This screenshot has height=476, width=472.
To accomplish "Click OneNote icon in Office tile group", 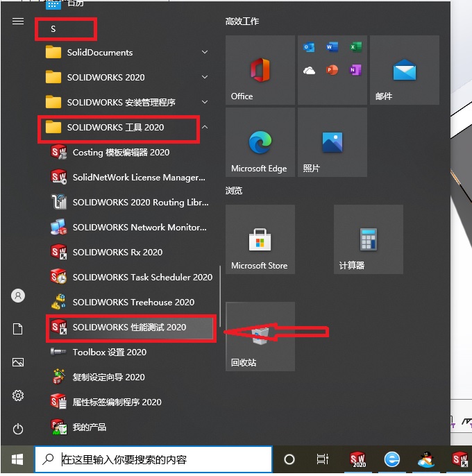I will 355,70.
